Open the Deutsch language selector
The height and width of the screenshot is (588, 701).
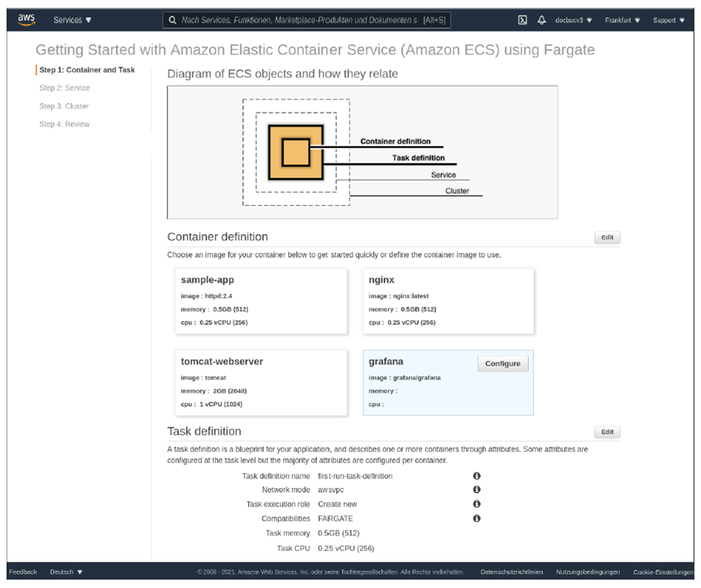click(x=66, y=572)
